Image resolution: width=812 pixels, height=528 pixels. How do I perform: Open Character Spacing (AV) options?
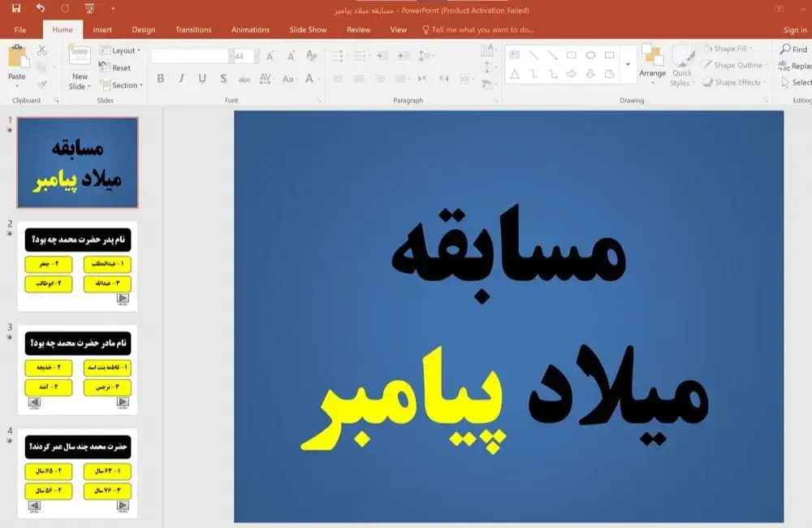pyautogui.click(x=266, y=79)
